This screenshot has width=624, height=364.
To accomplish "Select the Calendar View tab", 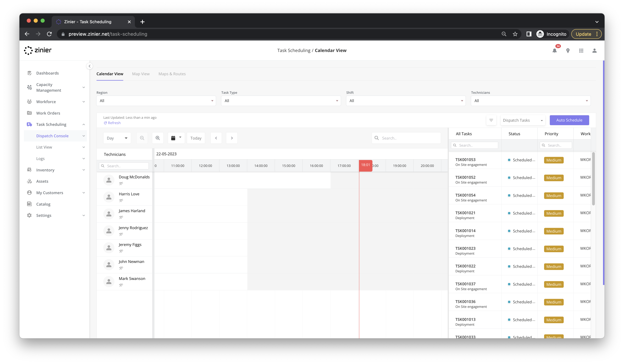I will pos(110,74).
